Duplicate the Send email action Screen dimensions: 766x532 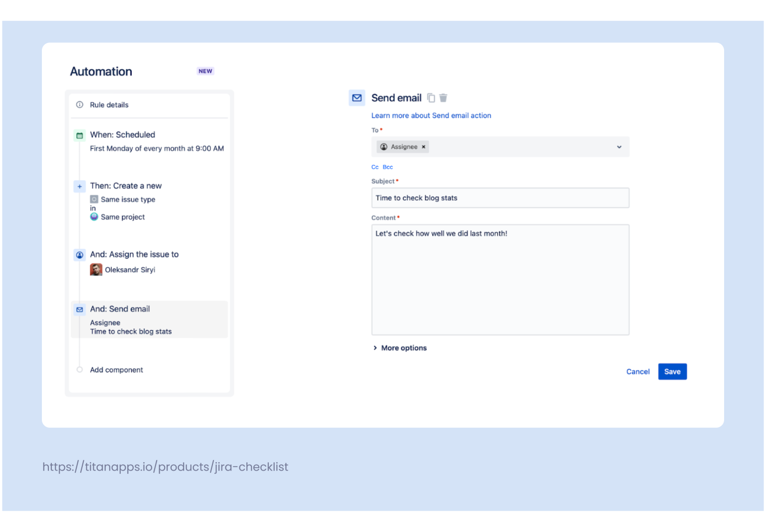pyautogui.click(x=431, y=98)
